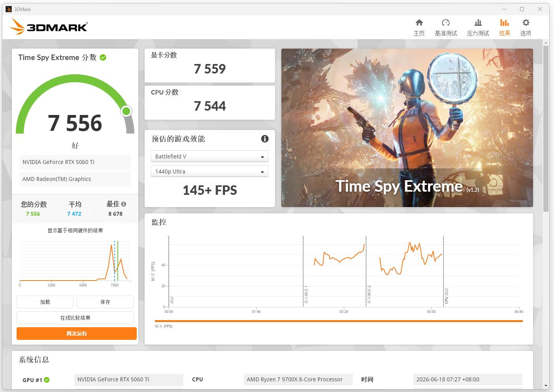
Task: Click the green score gauge knob
Action: click(x=126, y=111)
